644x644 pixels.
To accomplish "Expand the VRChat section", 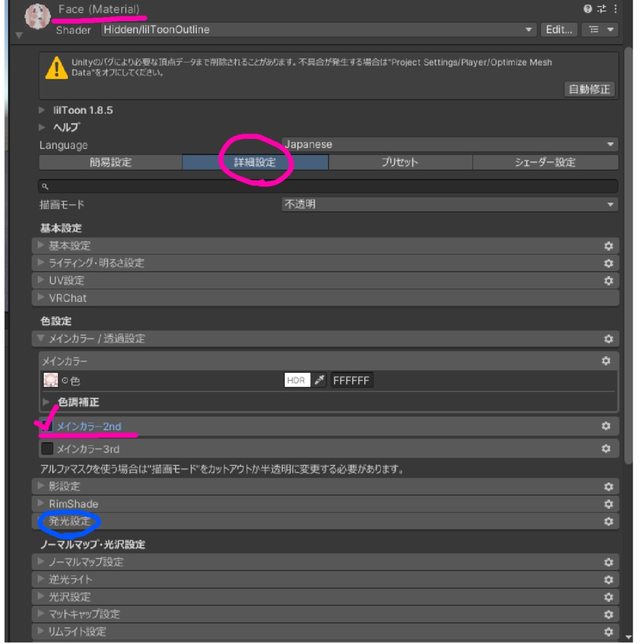I will point(325,297).
